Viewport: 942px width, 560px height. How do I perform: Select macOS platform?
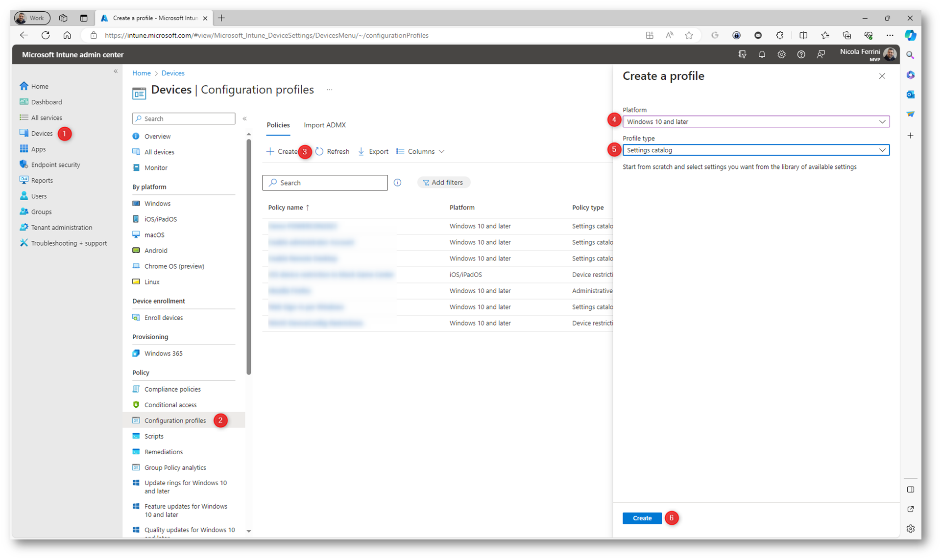coord(148,234)
